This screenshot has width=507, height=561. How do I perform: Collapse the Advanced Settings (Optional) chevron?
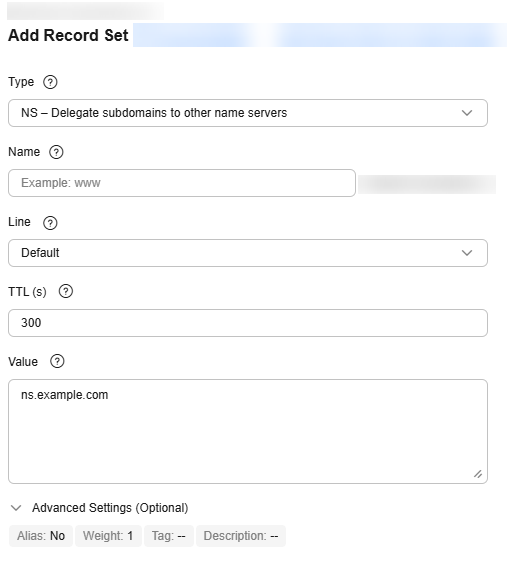click(16, 508)
